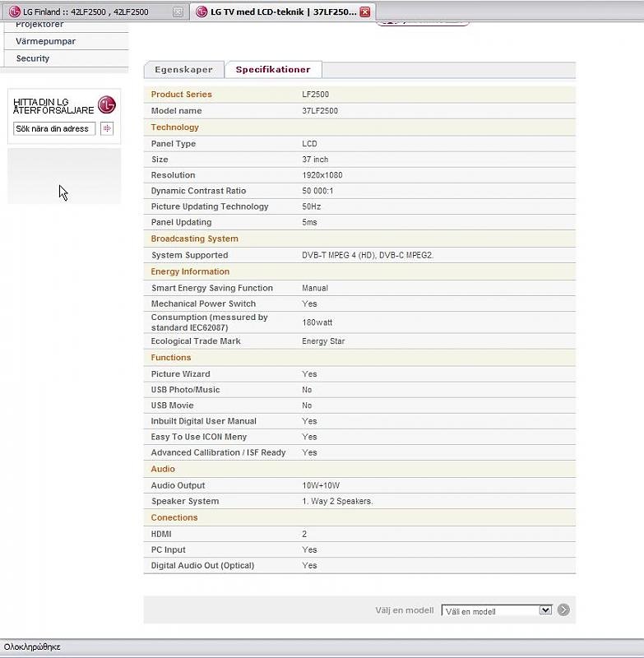Click the 1. Way 2 Speakers value
This screenshot has width=644, height=658.
[337, 501]
